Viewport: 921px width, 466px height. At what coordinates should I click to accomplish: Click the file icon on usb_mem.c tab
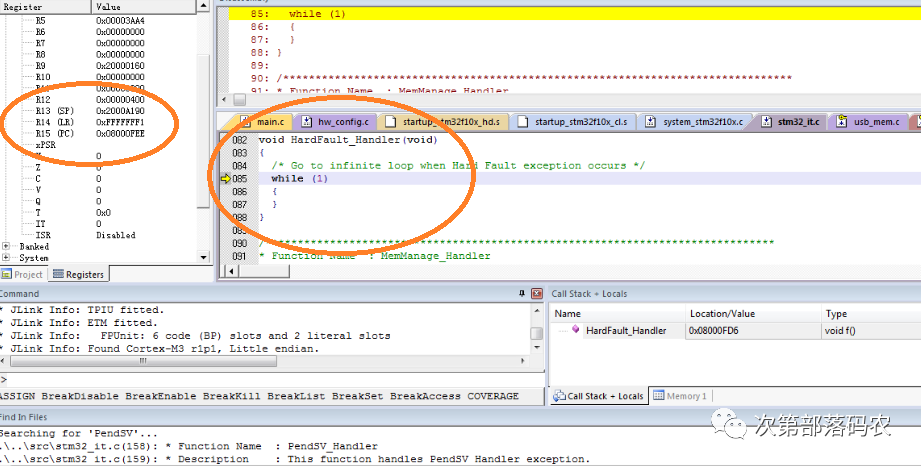coord(841,122)
